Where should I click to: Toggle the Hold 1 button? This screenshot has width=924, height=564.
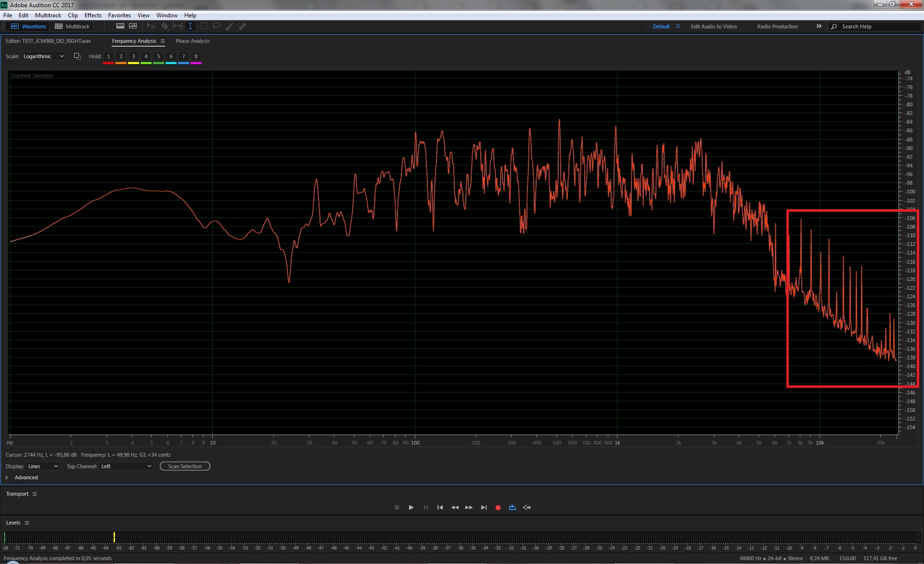pos(108,56)
